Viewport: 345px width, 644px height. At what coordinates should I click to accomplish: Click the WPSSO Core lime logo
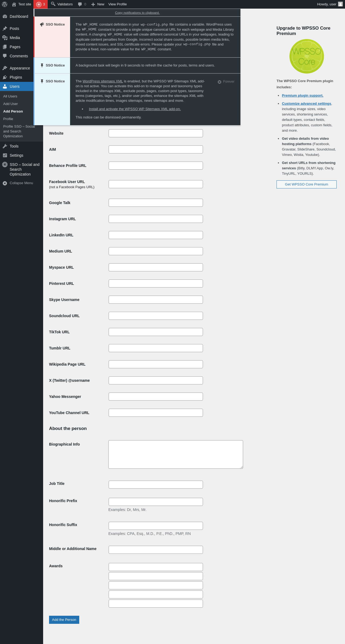click(x=307, y=56)
